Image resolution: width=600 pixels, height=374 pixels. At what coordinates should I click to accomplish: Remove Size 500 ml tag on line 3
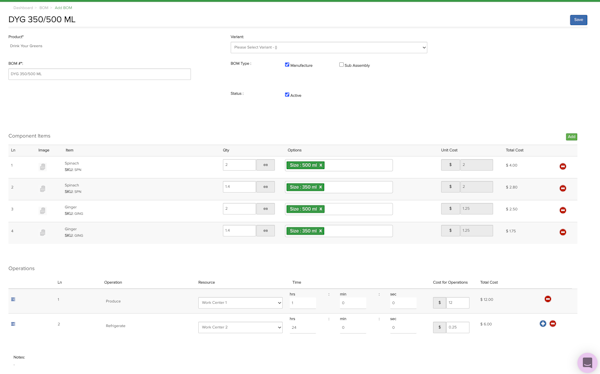click(321, 209)
